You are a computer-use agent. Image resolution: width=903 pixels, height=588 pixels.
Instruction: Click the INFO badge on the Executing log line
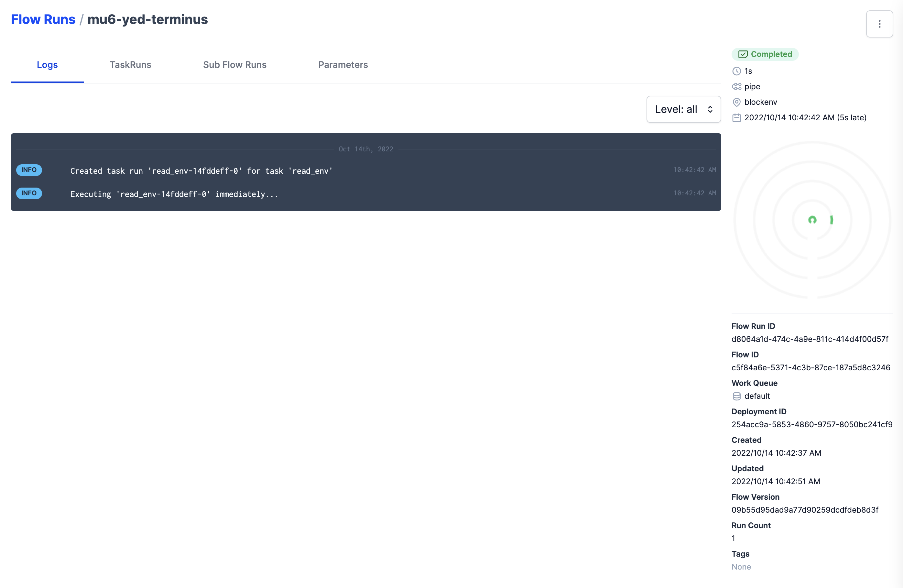pos(29,193)
